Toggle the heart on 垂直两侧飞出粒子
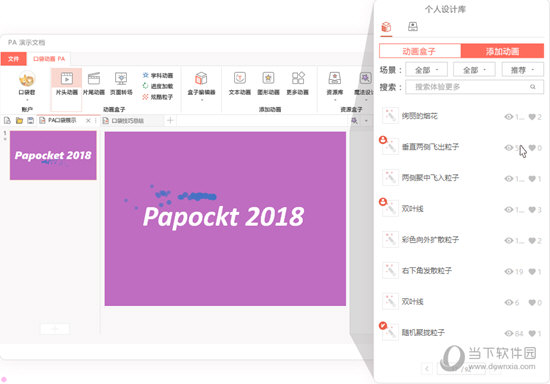Screen dimensions: 550x384 click(532, 148)
